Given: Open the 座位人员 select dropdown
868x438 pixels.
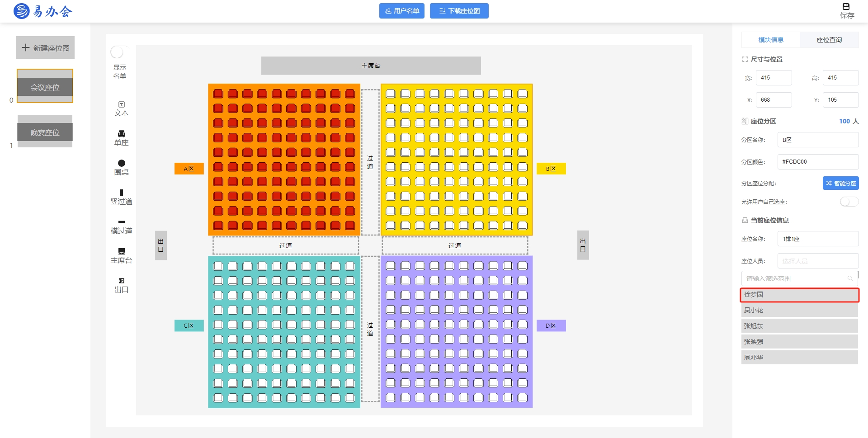Looking at the screenshot, I should (817, 261).
